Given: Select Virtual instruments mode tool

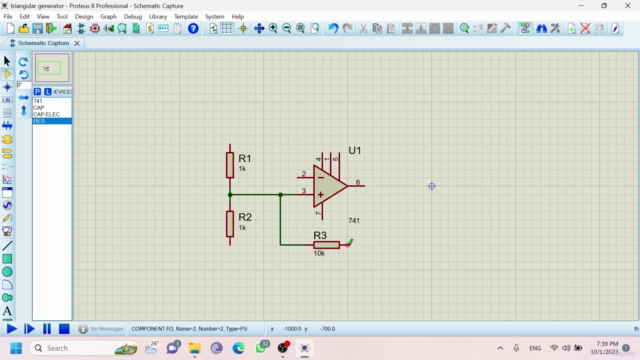Looking at the screenshot, I should point(7,231).
